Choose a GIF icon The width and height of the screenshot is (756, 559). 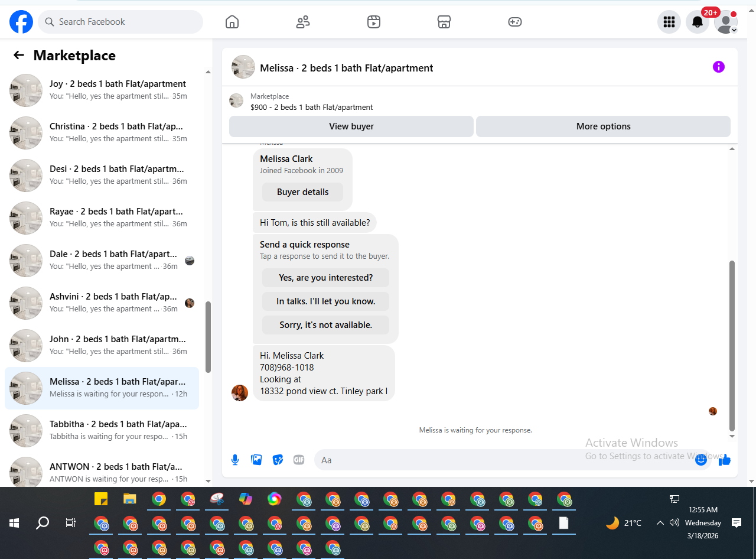(x=299, y=460)
